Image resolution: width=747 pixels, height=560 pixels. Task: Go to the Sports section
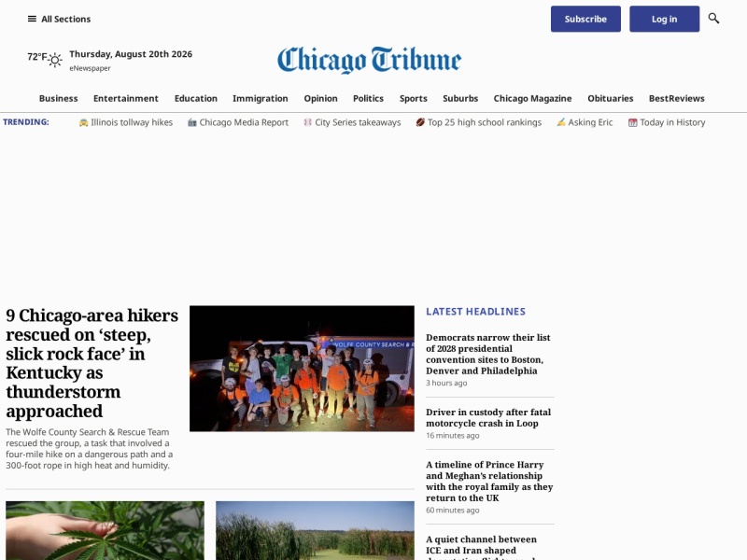tap(413, 99)
